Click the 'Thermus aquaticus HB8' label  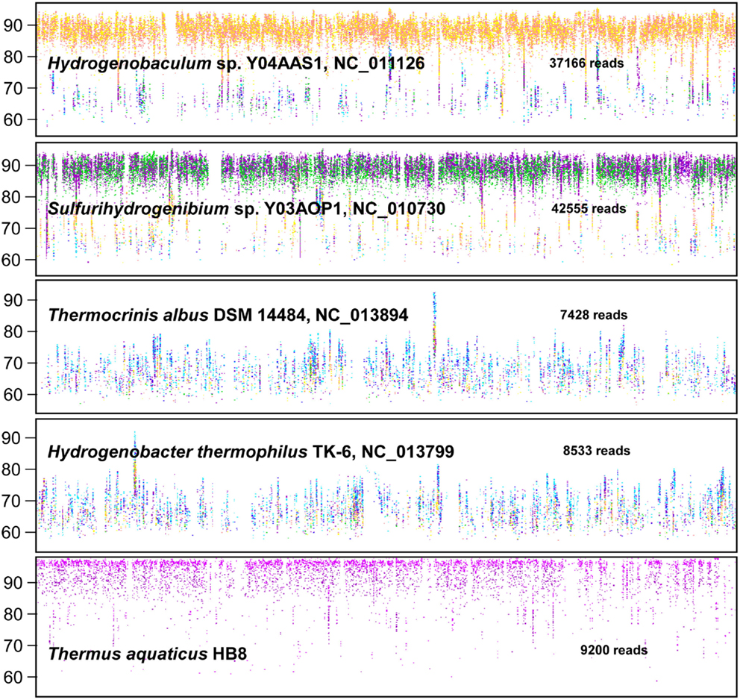[147, 654]
